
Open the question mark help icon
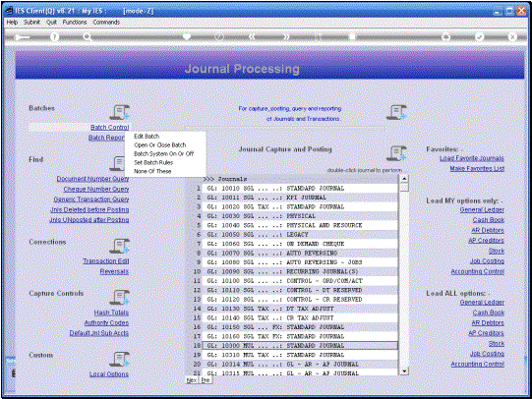coord(54,36)
